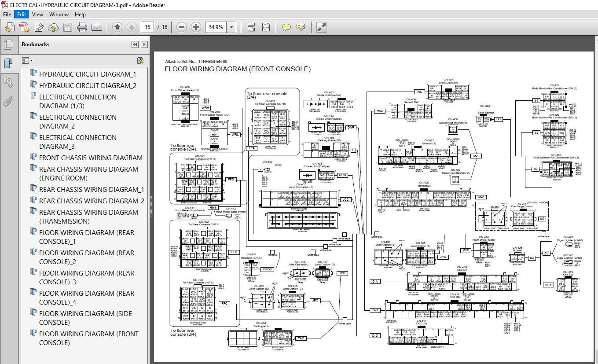598x364 pixels.
Task: Add a sticky note comment
Action: tap(286, 27)
